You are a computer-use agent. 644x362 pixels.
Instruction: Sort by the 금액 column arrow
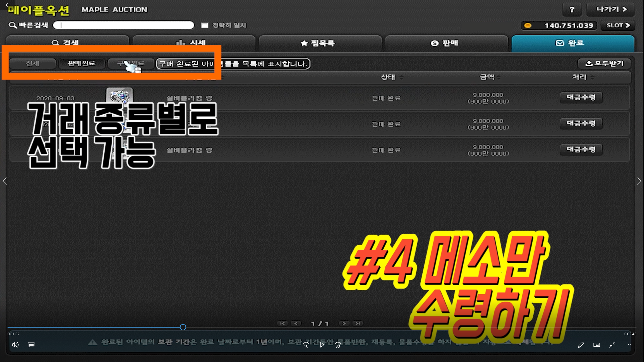pyautogui.click(x=499, y=77)
